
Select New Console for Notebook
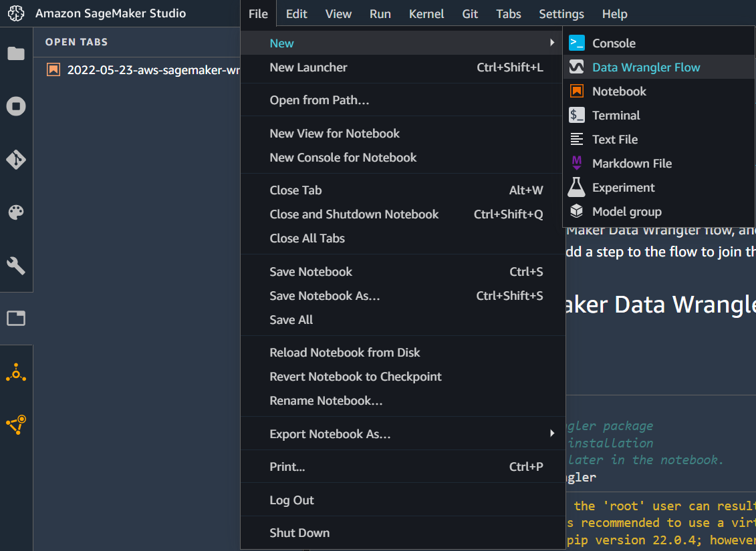pos(402,157)
